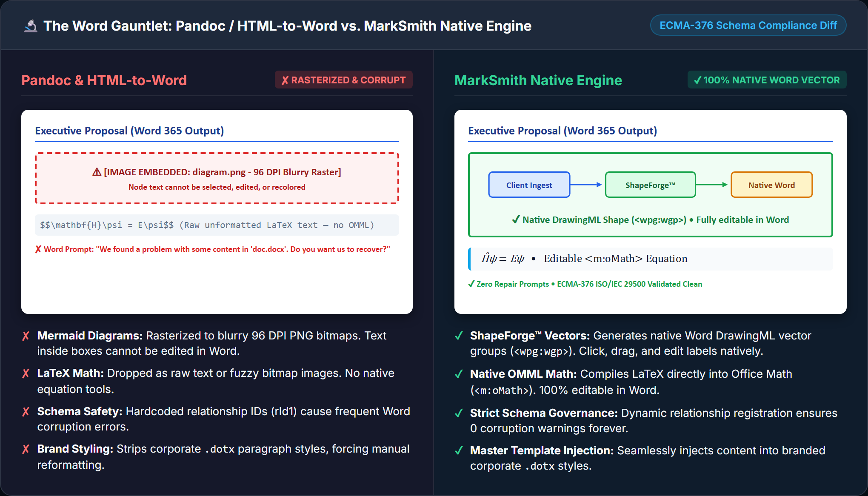Click the X icon next to Schema Safety
The height and width of the screenshot is (496, 868).
point(26,411)
